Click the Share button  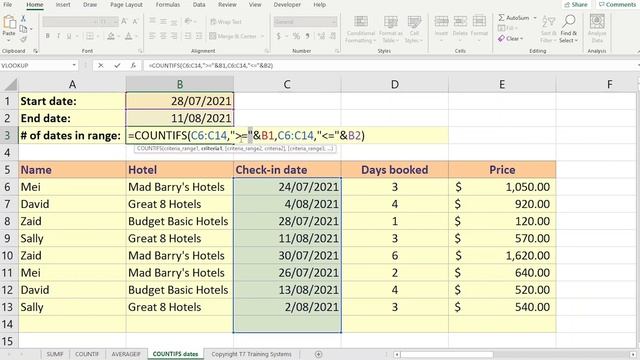pyautogui.click(x=576, y=5)
